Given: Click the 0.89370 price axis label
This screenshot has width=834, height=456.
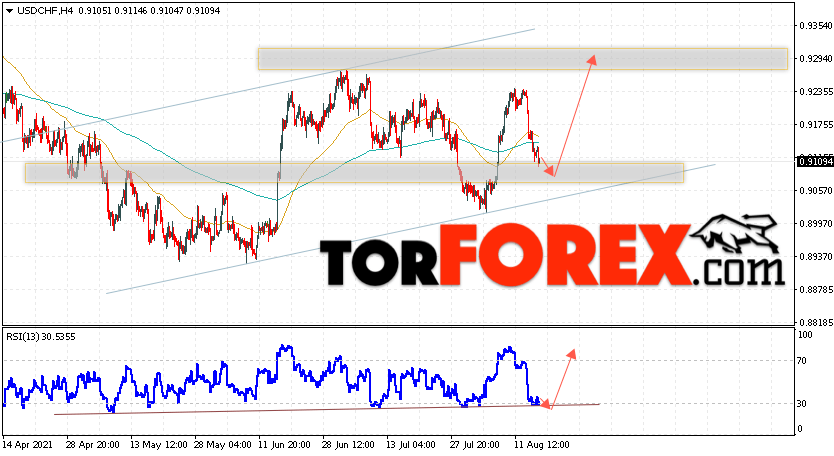Looking at the screenshot, I should [816, 256].
